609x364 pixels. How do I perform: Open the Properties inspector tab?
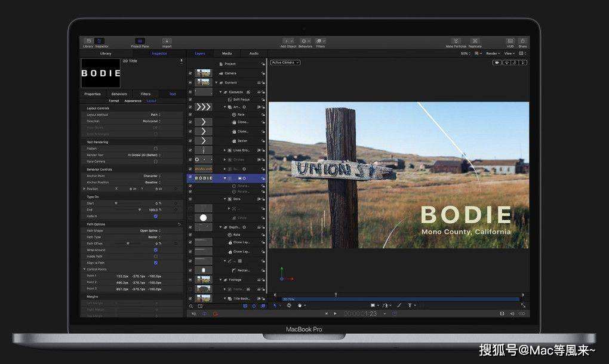coord(93,94)
